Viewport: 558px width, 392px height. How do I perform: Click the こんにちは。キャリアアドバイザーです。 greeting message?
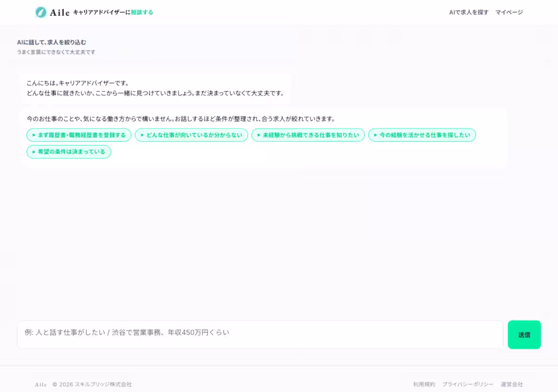tap(77, 83)
